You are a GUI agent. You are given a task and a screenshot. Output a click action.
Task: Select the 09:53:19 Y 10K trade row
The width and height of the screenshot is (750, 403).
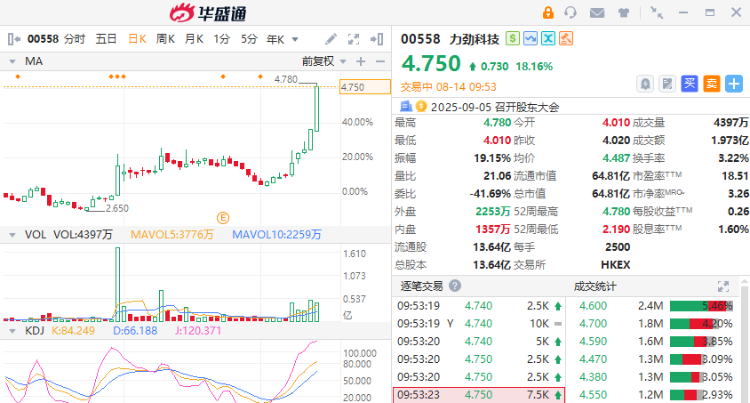click(x=479, y=324)
